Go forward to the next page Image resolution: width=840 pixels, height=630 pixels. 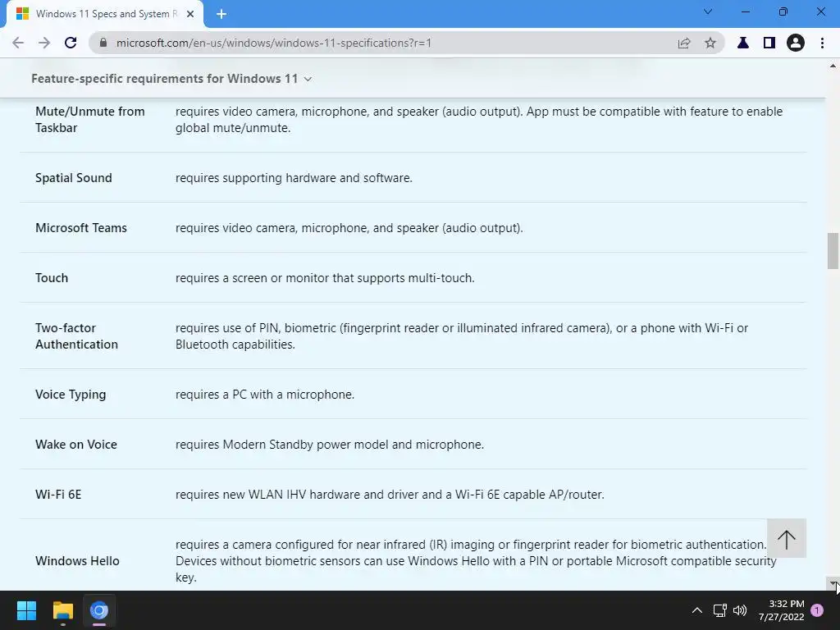(x=44, y=43)
